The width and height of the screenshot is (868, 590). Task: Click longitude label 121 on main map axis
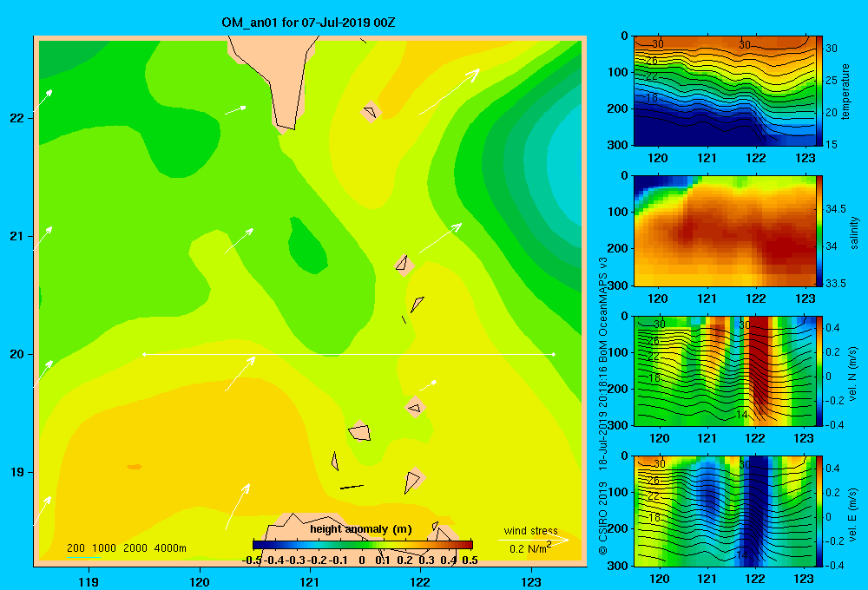coord(310,581)
